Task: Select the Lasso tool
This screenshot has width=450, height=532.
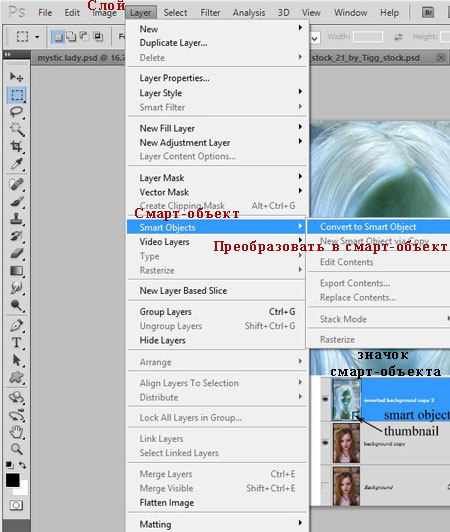Action: tap(16, 112)
